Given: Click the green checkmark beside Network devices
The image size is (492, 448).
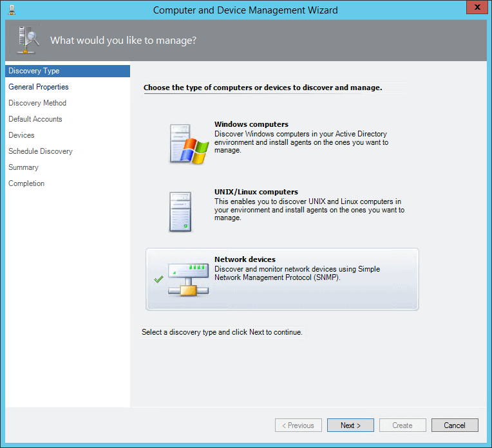Looking at the screenshot, I should 159,279.
